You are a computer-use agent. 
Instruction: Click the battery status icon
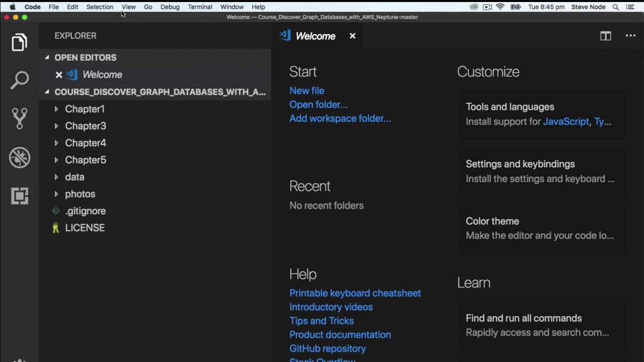pyautogui.click(x=516, y=7)
